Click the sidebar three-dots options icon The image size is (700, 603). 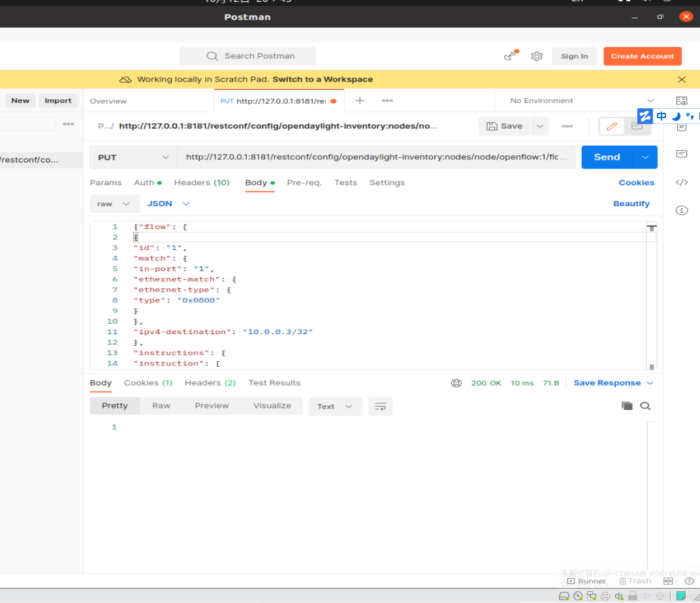point(69,124)
